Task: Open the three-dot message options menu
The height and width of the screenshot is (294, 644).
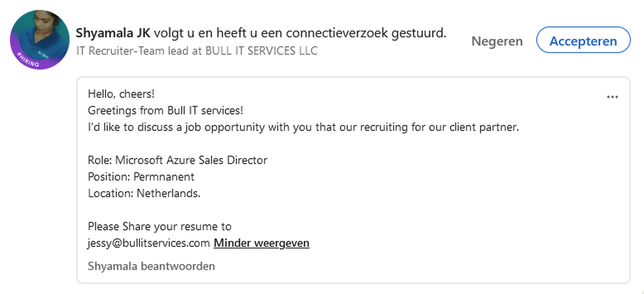Action: pos(612,97)
